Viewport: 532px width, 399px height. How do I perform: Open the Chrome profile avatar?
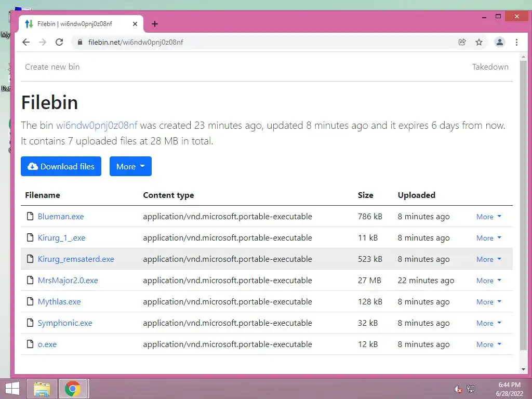[499, 42]
